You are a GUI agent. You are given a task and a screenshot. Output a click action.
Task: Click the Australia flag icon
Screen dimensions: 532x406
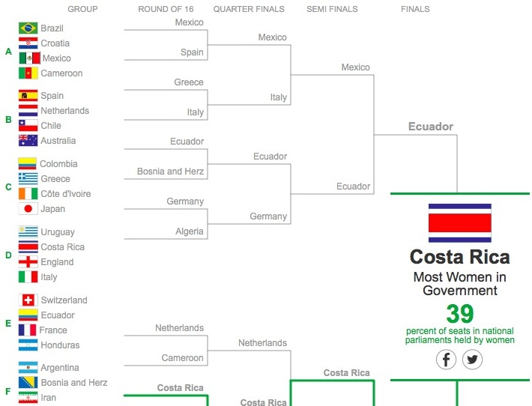[28, 141]
